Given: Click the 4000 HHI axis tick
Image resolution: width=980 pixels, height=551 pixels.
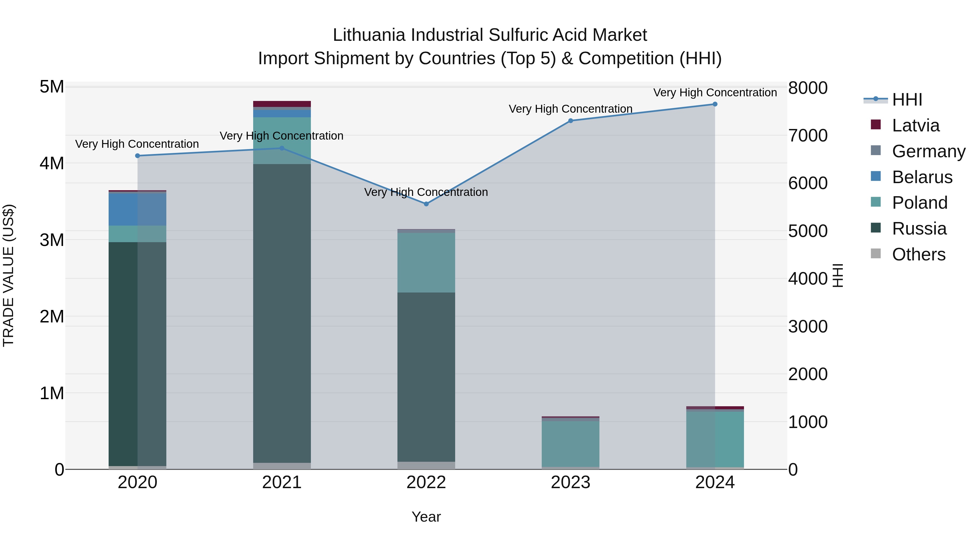Looking at the screenshot, I should 808,279.
